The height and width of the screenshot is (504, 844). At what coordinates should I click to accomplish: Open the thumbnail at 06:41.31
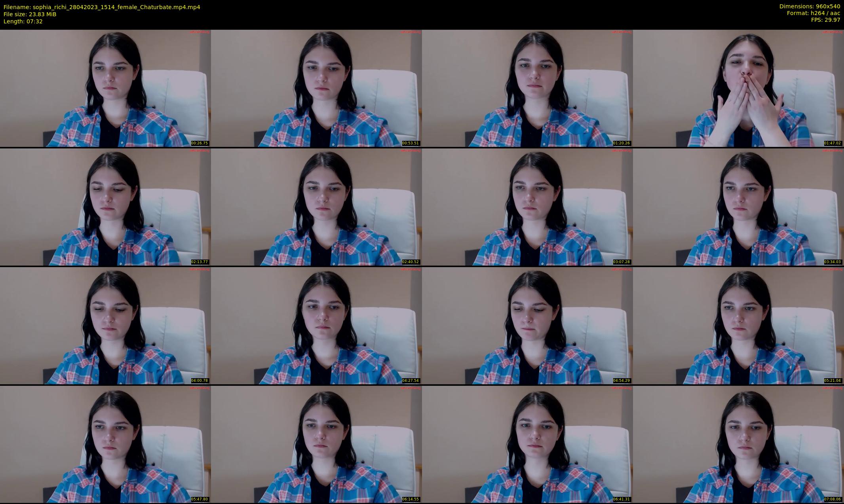(x=527, y=444)
